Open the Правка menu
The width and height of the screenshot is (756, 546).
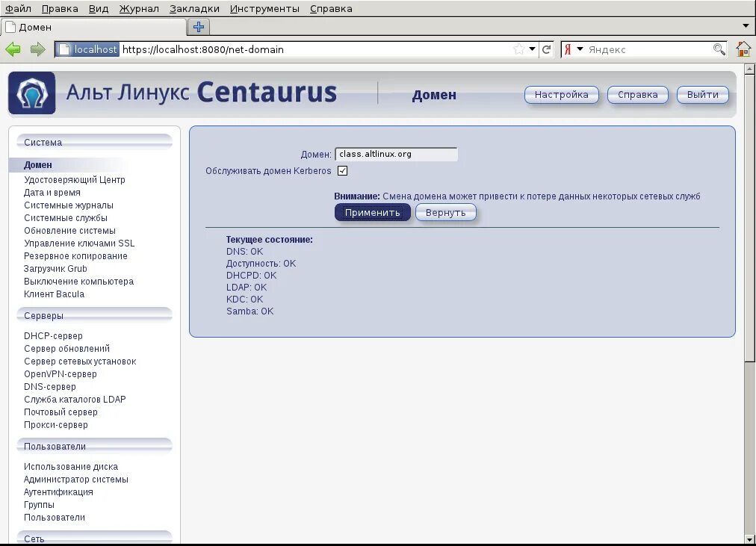coord(60,9)
